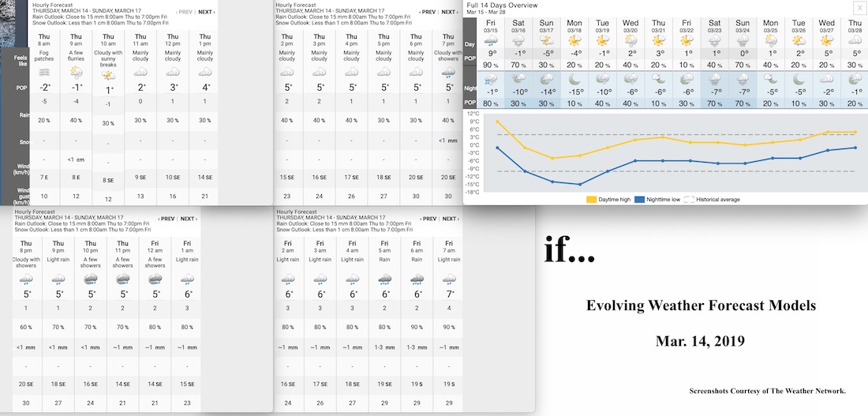Click the 'Evolving Weather Forecast Models' title

(x=701, y=305)
